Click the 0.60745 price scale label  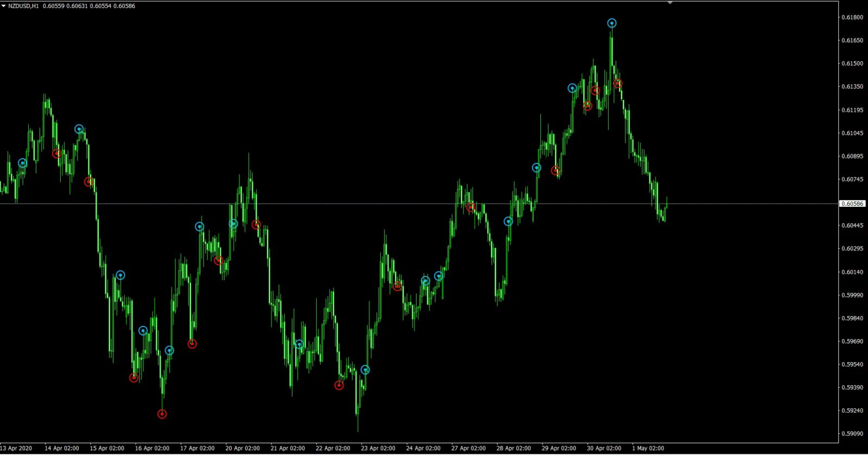pyautogui.click(x=852, y=179)
